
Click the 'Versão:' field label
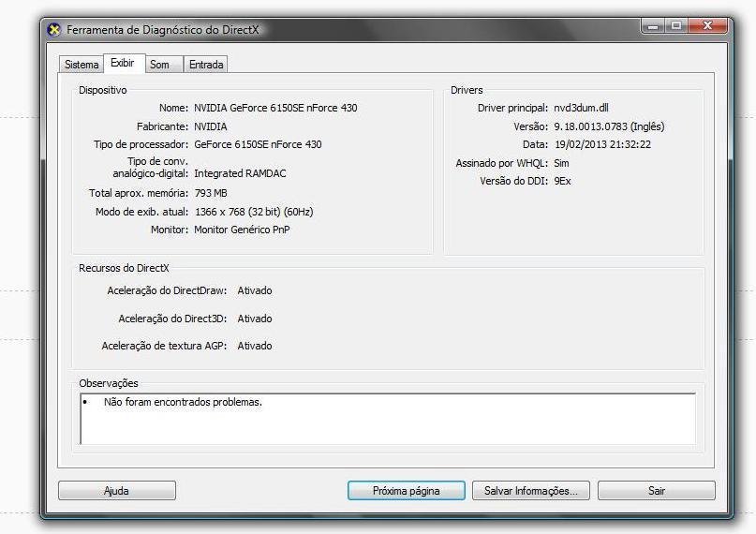point(530,126)
